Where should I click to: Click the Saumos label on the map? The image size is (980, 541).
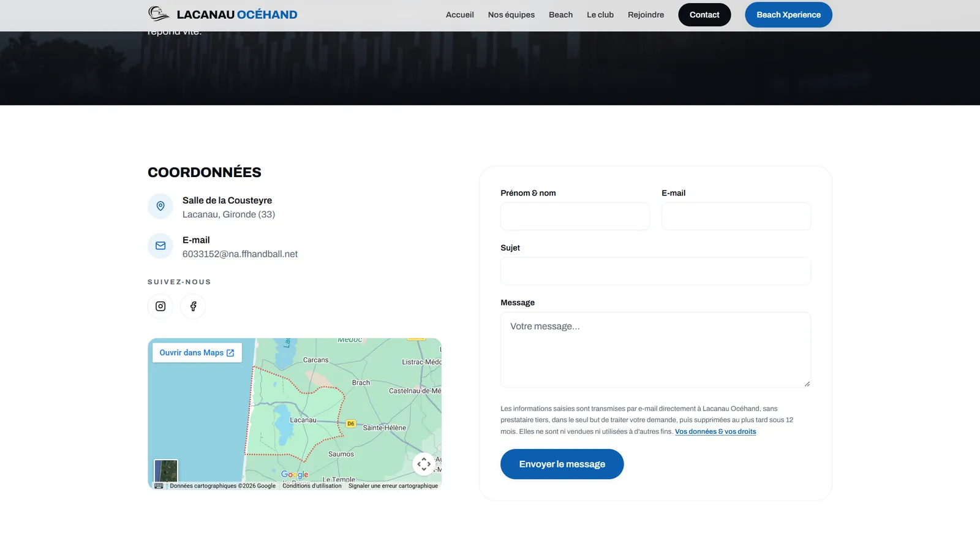click(341, 454)
